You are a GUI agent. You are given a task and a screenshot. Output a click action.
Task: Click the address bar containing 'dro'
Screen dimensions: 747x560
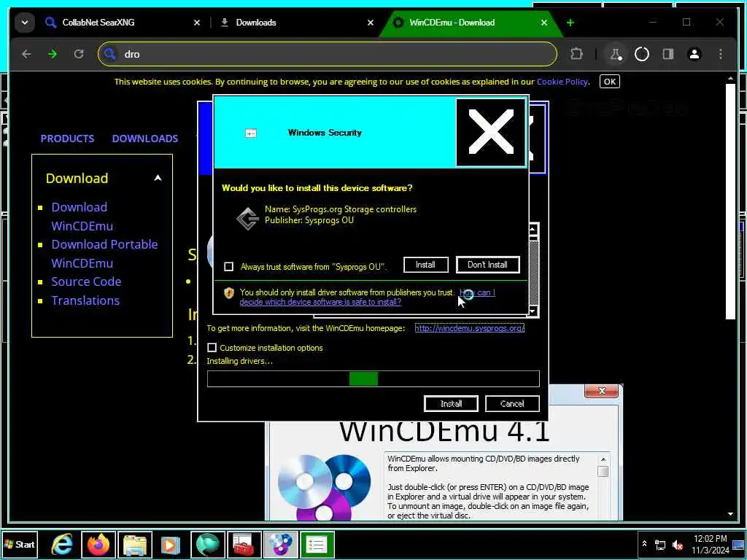[328, 54]
